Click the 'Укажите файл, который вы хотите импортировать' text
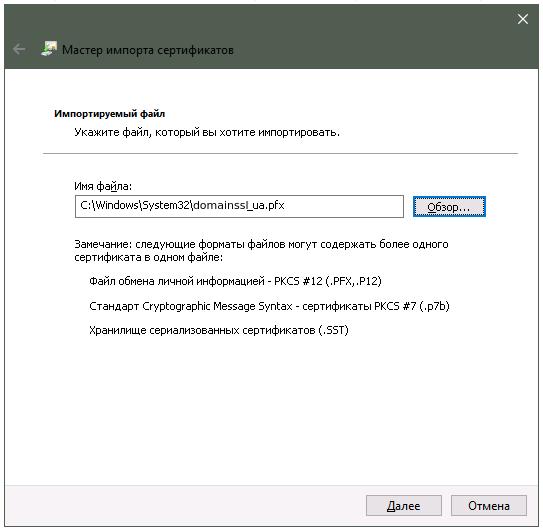The height and width of the screenshot is (531, 543). tap(207, 132)
